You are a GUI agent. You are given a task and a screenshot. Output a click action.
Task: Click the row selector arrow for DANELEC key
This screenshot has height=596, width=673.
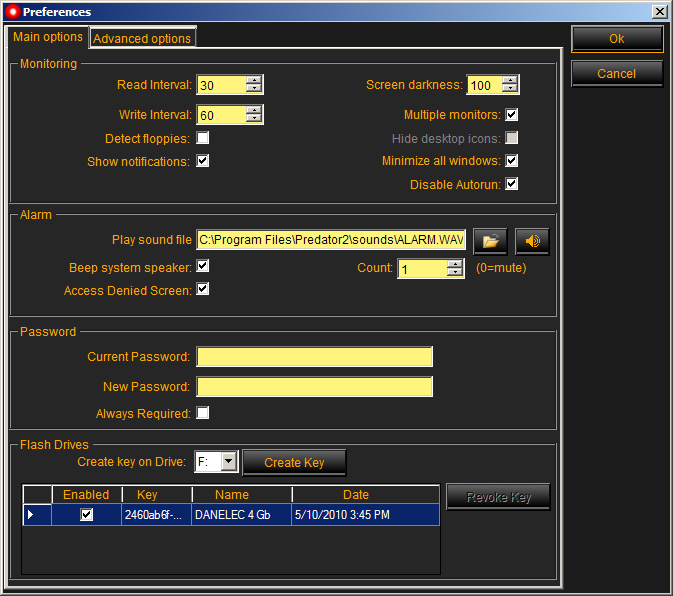click(30, 515)
